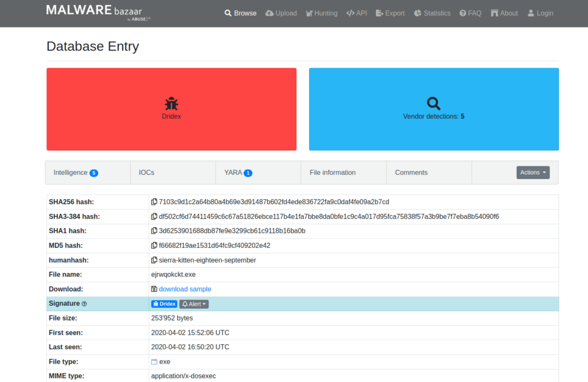The height and width of the screenshot is (382, 588).
Task: Click the blue Dridex signature tag
Action: pos(164,304)
